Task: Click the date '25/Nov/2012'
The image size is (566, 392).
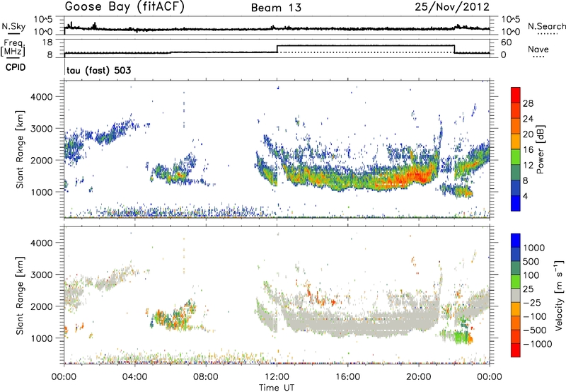Action: tap(452, 7)
